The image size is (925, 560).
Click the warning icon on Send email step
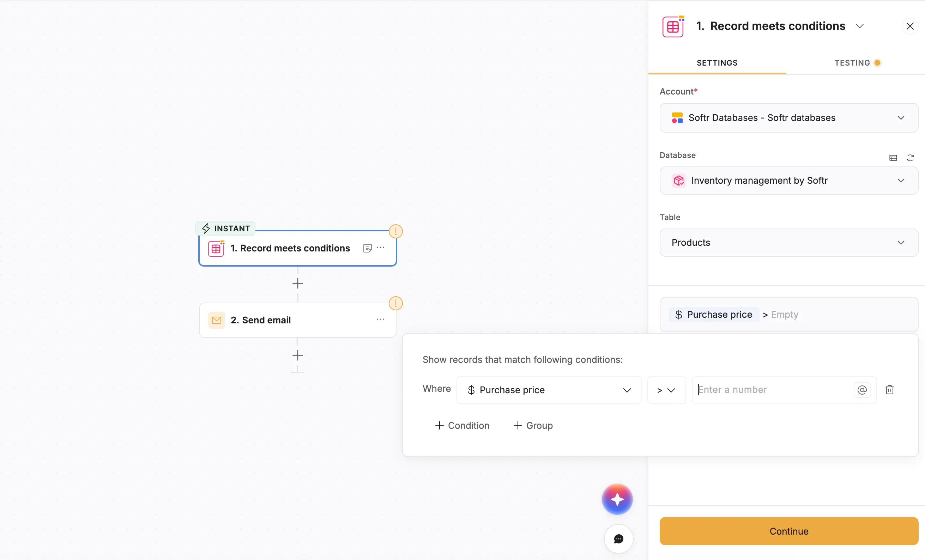(396, 303)
